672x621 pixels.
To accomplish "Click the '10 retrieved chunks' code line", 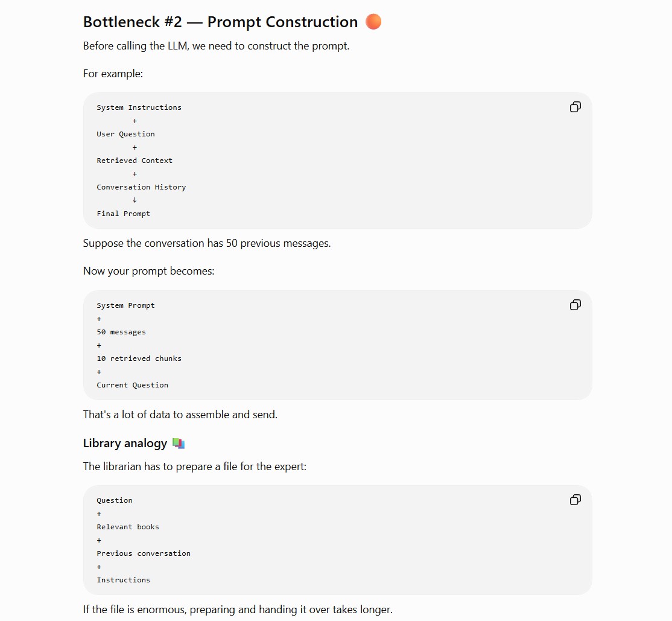I will 139,358.
